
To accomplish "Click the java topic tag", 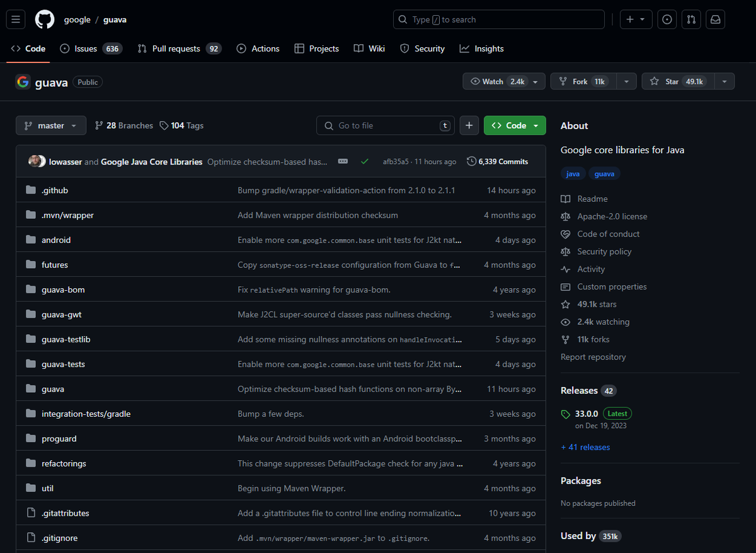I will 573,174.
